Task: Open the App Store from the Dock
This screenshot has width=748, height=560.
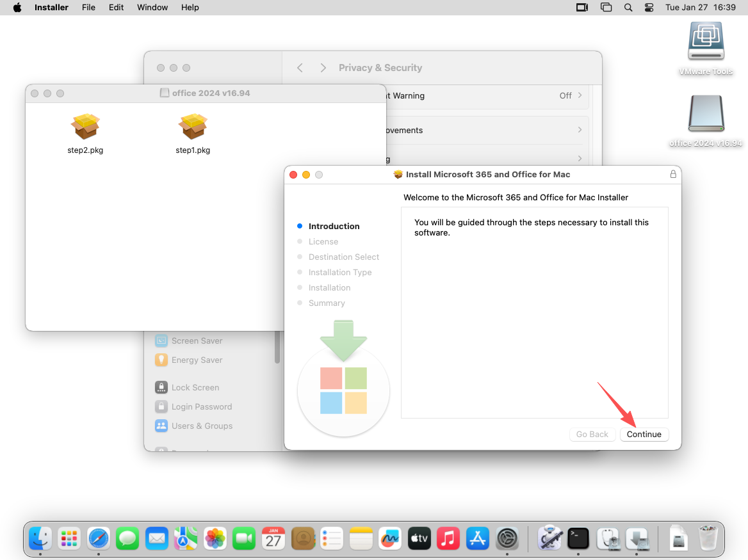Action: pyautogui.click(x=478, y=538)
